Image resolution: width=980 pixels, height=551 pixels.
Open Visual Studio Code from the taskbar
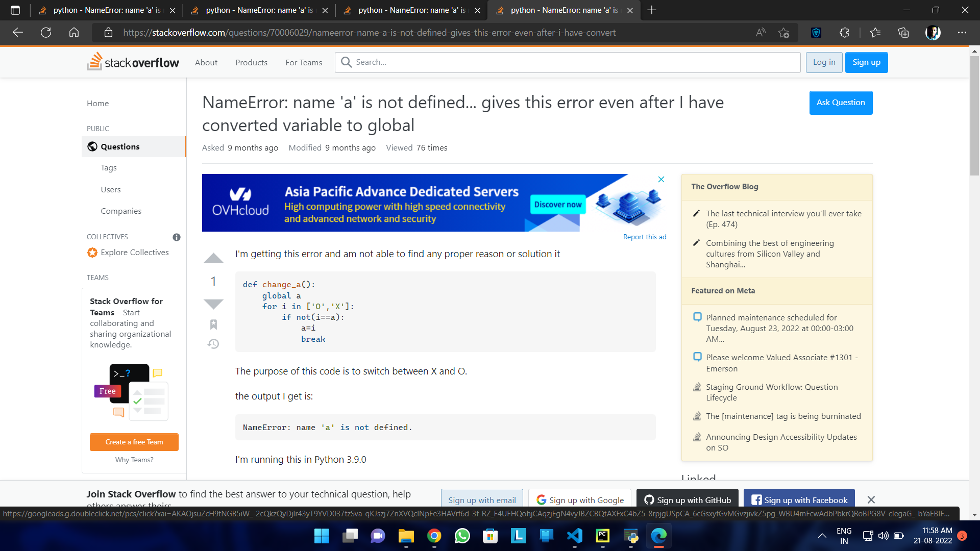(574, 536)
